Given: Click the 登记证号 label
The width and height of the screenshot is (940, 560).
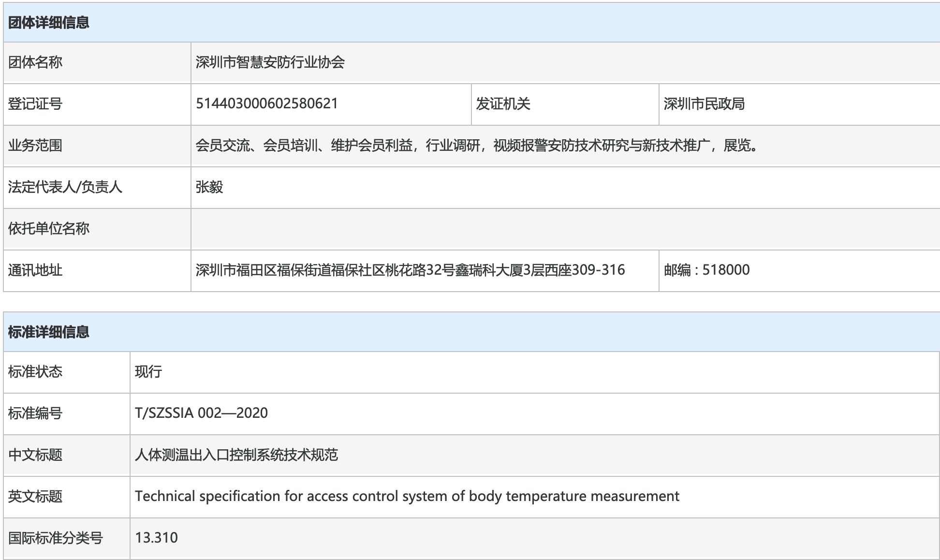Looking at the screenshot, I should [35, 104].
